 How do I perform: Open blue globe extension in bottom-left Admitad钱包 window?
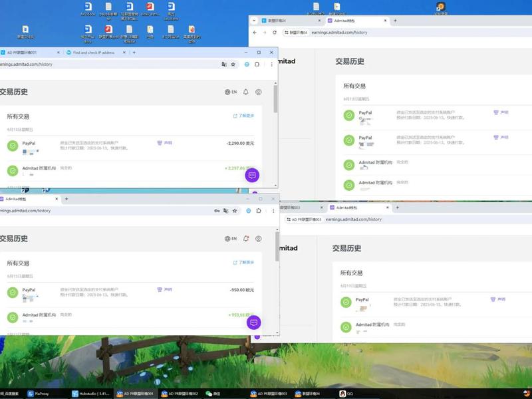249,211
